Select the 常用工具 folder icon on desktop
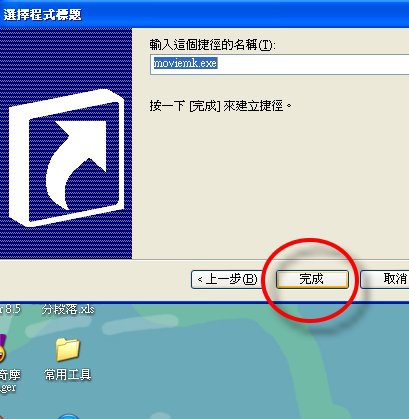This screenshot has height=419, width=409. pyautogui.click(x=68, y=350)
